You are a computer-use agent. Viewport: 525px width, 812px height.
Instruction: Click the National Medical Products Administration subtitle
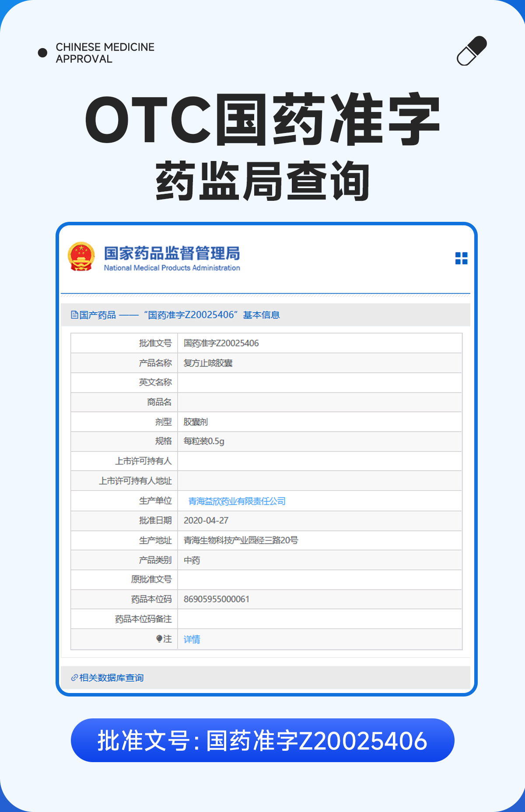(172, 268)
